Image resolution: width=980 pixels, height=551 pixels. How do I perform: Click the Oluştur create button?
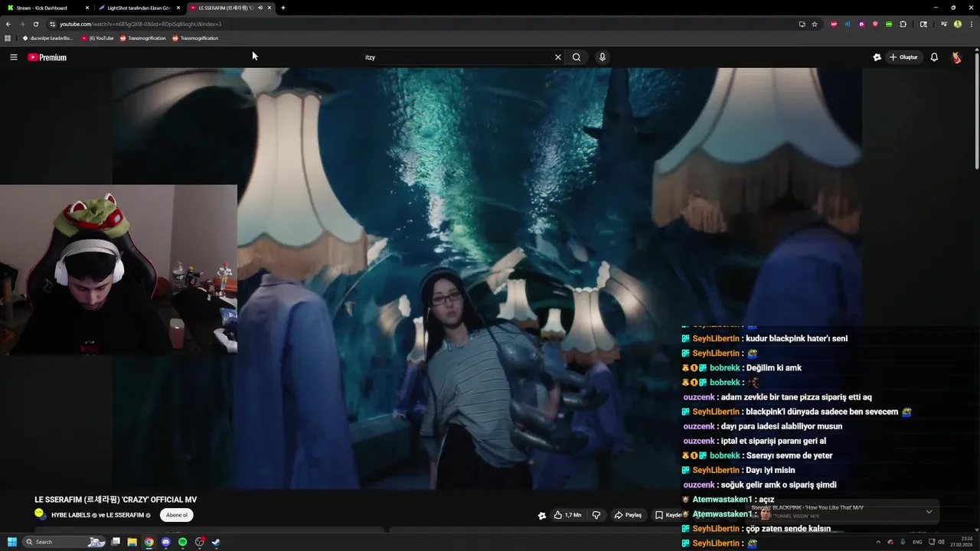(x=903, y=57)
